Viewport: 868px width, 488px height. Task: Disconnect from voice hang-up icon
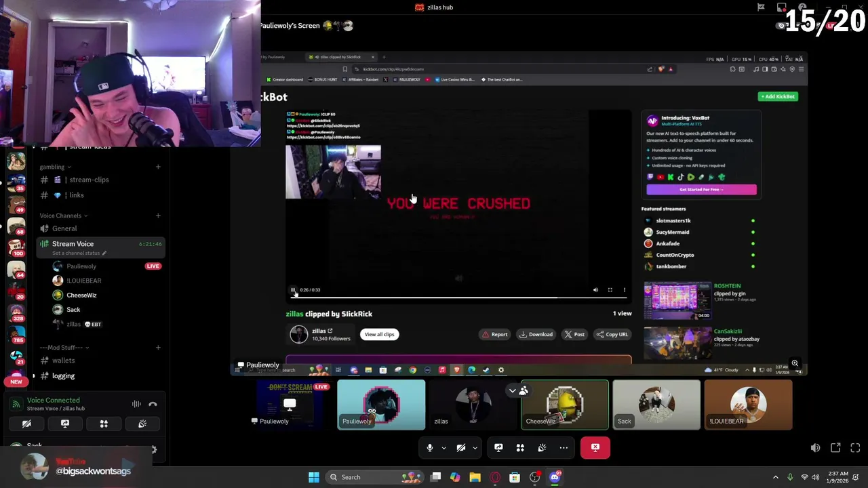(153, 404)
